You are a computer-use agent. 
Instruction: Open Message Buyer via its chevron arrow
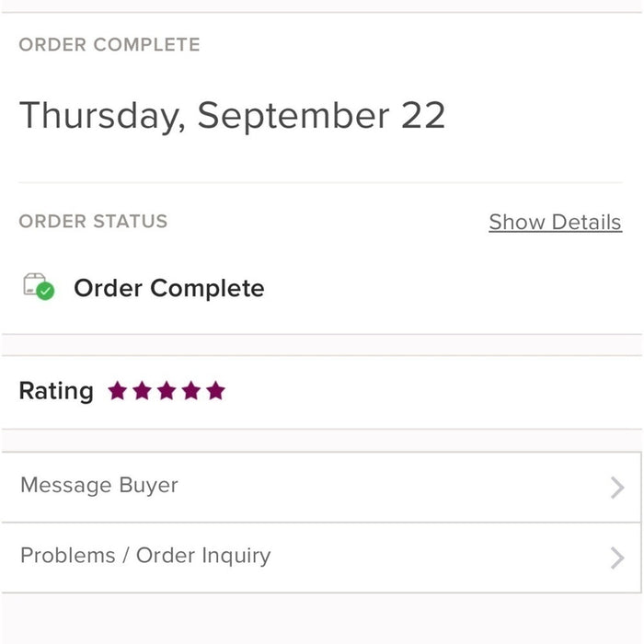coord(617,488)
